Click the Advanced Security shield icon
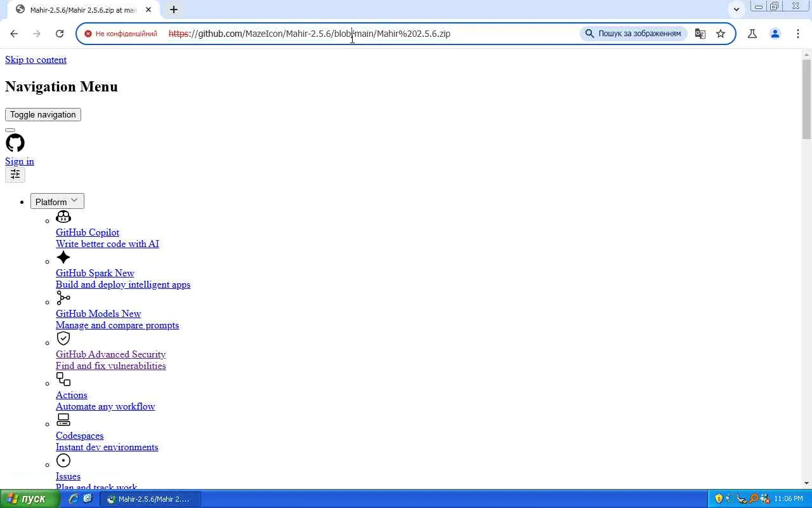812x508 pixels. tap(63, 338)
